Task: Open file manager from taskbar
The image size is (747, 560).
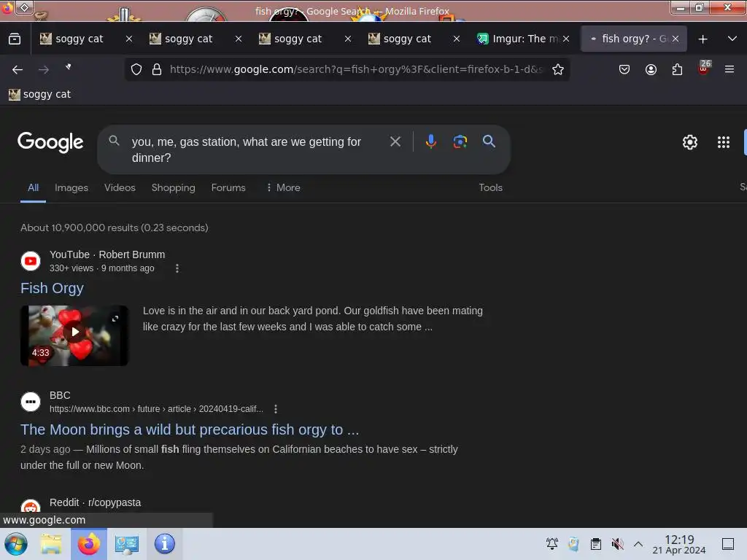Action: click(51, 544)
